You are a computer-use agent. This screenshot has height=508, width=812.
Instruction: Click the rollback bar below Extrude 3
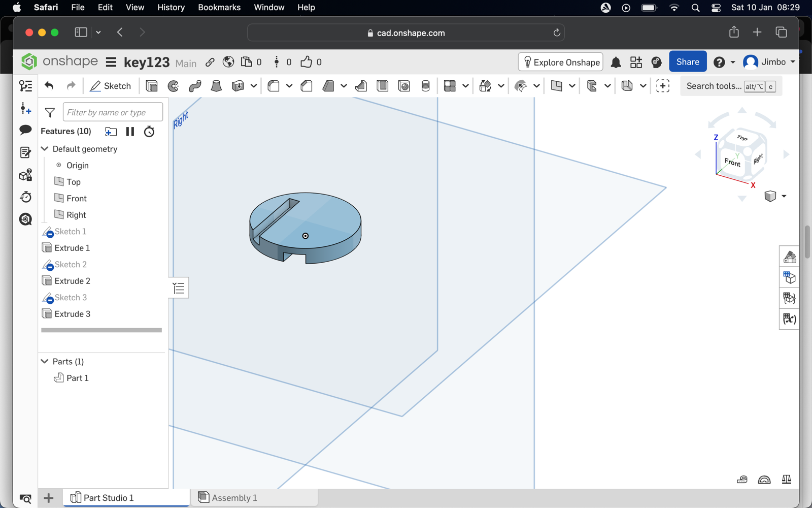click(x=101, y=330)
